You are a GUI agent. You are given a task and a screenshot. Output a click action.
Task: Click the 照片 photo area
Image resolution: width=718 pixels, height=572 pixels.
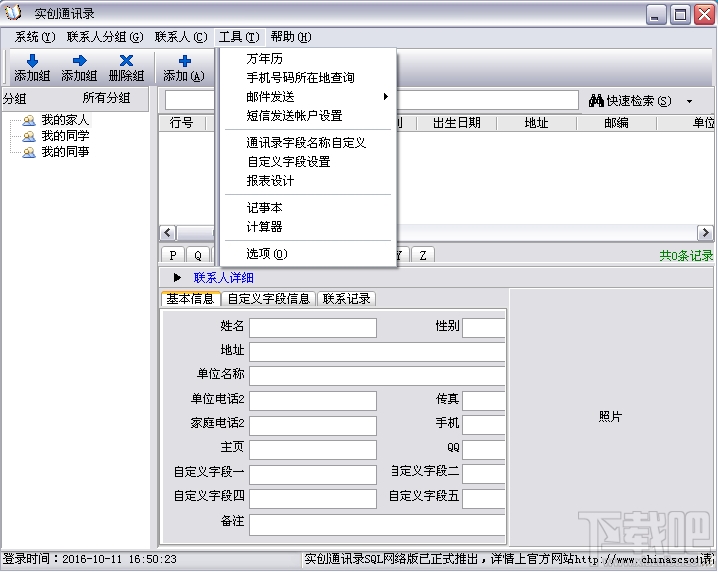coord(610,416)
